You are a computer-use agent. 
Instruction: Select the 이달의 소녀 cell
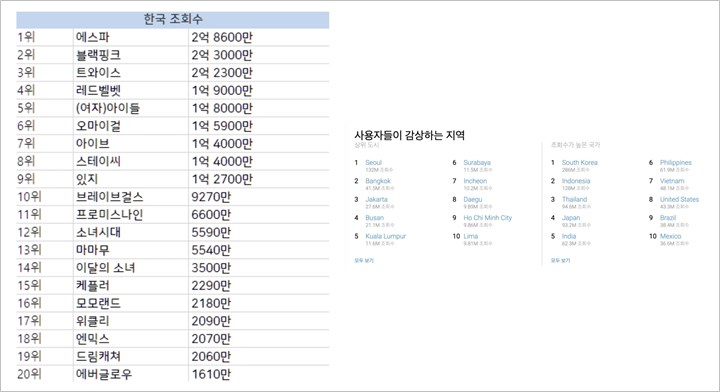tap(131, 268)
